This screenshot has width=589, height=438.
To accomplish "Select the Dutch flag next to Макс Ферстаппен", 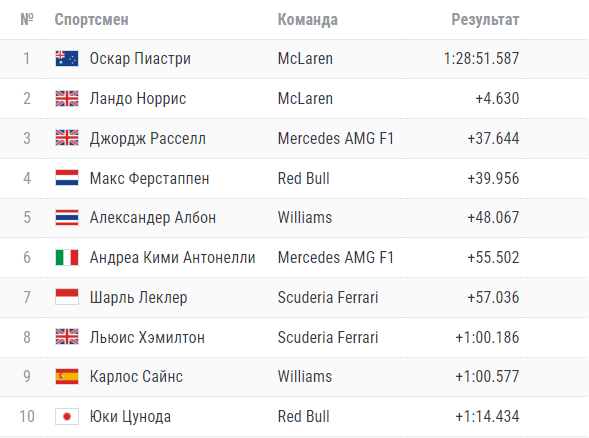I will pyautogui.click(x=67, y=178).
